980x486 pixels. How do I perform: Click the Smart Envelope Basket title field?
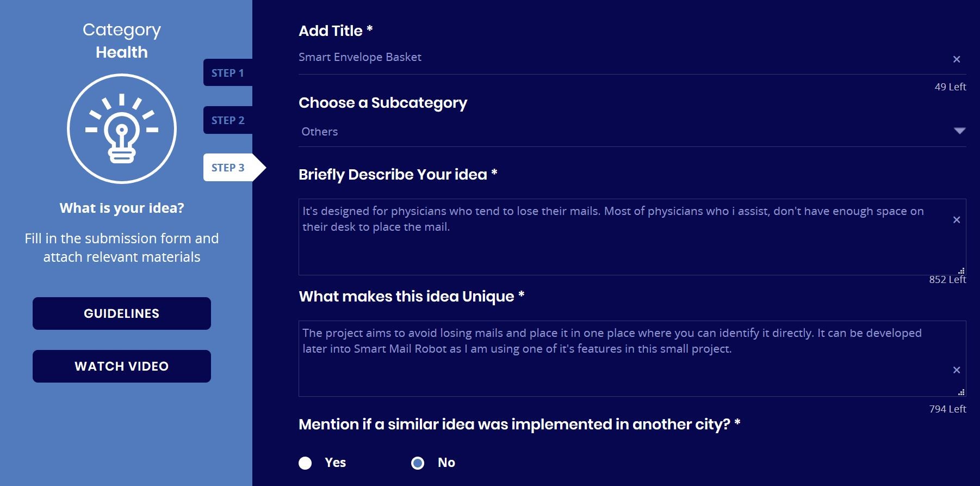click(598, 58)
